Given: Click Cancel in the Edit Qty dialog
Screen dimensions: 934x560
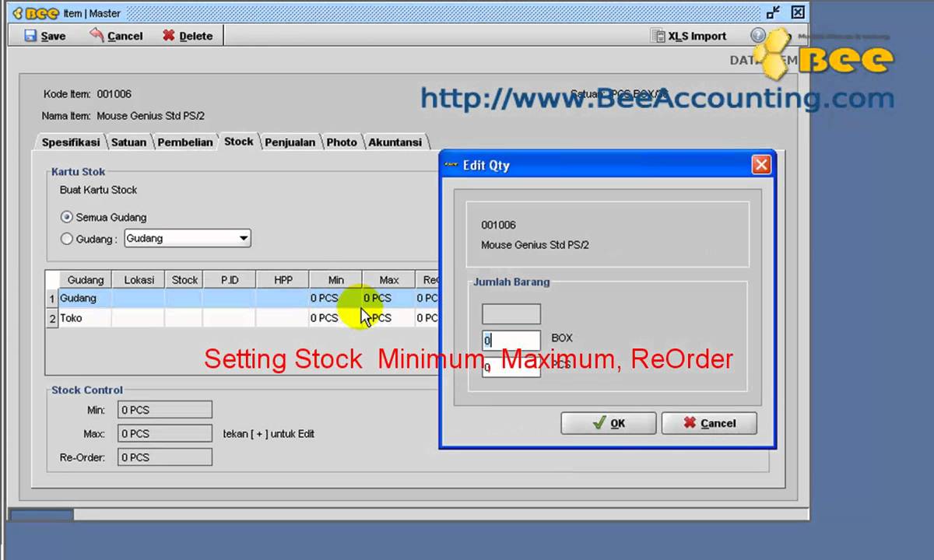Looking at the screenshot, I should [709, 423].
